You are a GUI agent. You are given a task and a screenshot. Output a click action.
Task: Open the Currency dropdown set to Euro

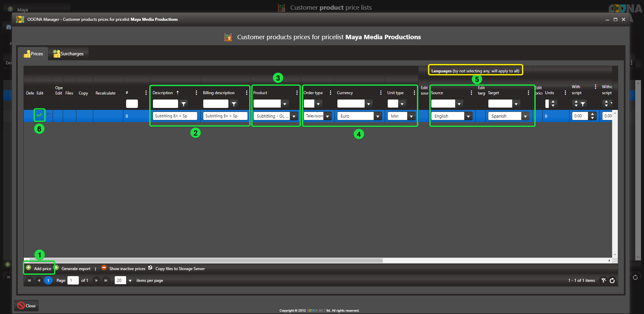click(378, 116)
